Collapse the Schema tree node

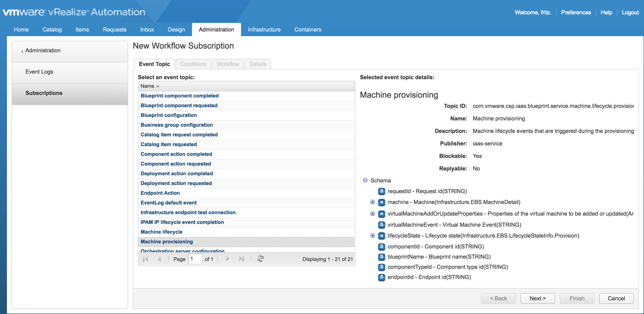tap(365, 180)
